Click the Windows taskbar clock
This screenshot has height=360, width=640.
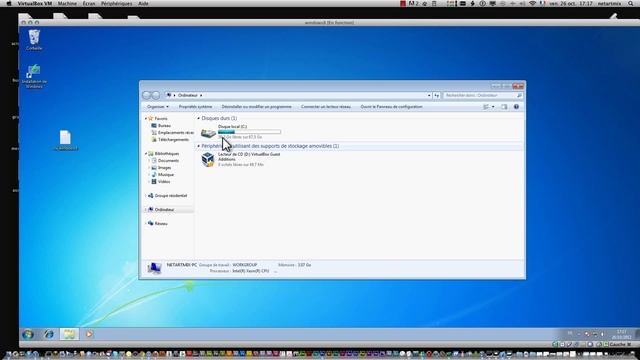622,335
